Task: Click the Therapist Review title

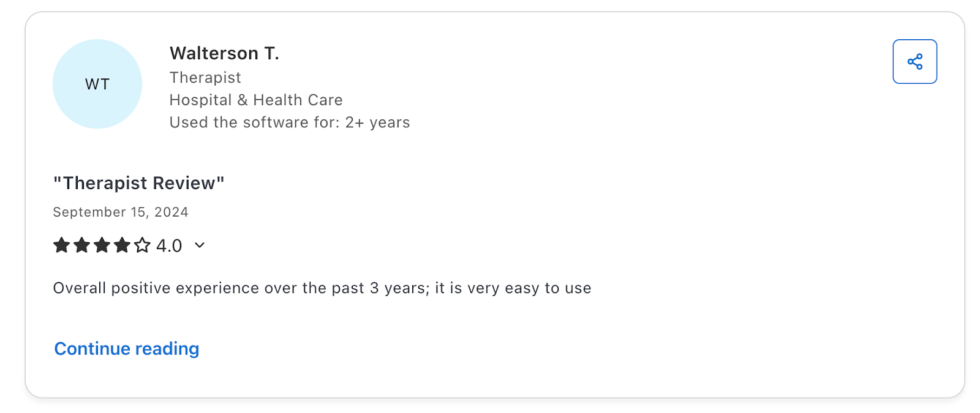Action: click(x=138, y=182)
